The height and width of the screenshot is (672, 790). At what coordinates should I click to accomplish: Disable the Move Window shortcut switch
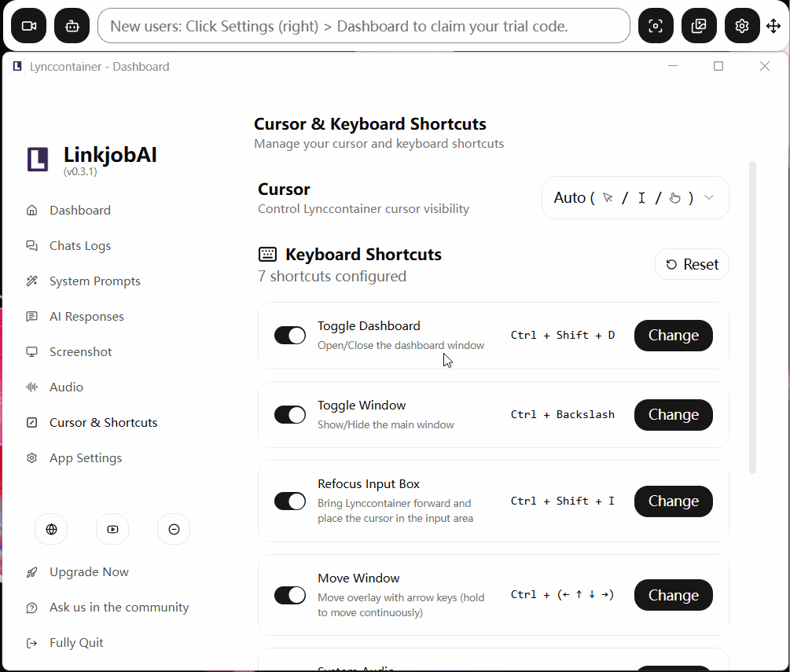pos(290,595)
